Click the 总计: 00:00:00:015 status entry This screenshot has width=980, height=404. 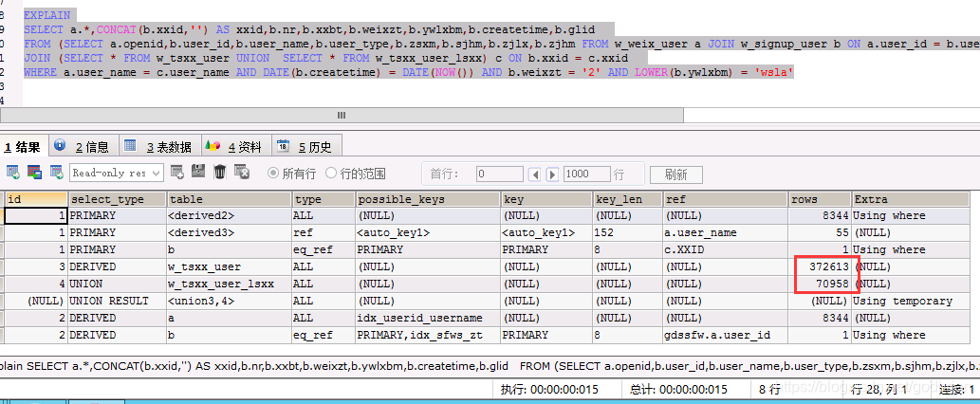point(678,390)
